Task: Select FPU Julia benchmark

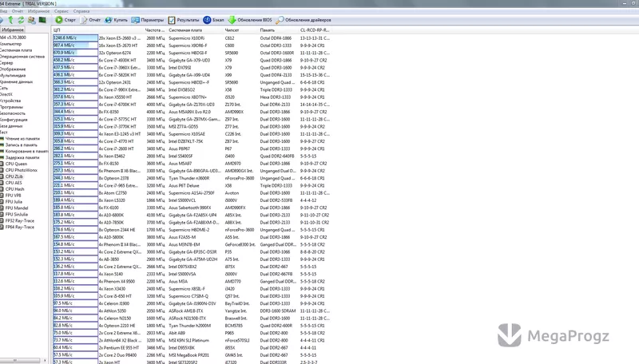Action: 14,201
